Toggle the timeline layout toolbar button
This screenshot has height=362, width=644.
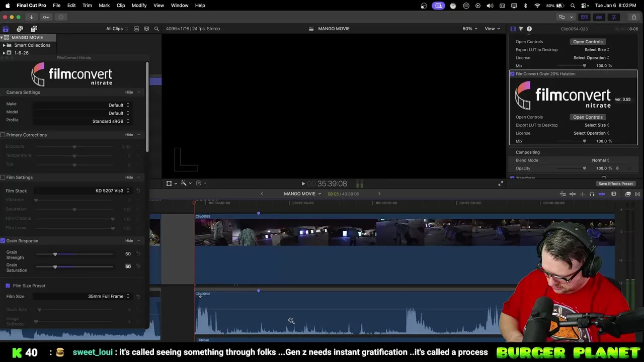pyautogui.click(x=599, y=17)
